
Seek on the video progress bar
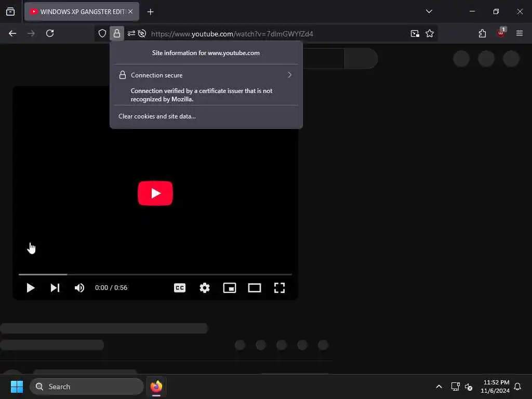(155, 274)
